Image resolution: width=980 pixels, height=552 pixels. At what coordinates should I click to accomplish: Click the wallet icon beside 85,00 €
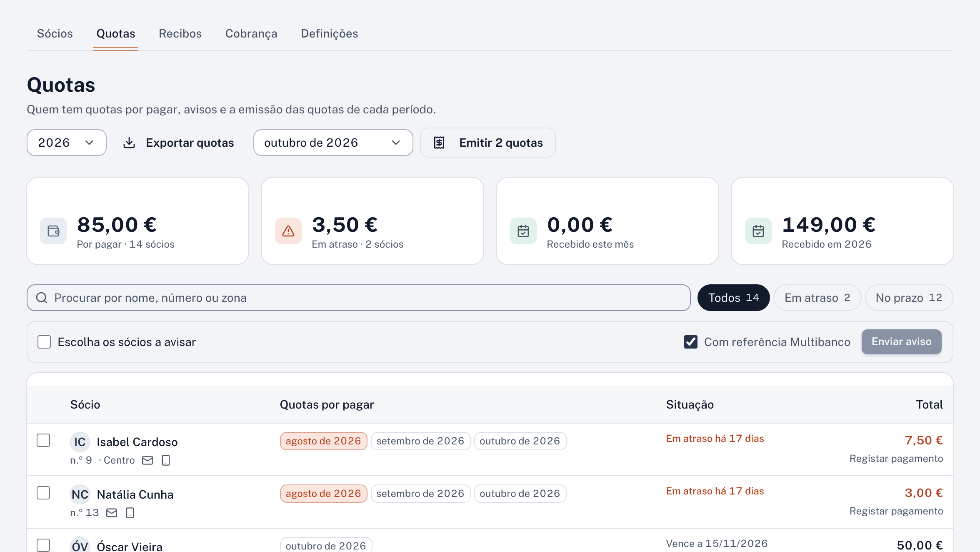(53, 231)
